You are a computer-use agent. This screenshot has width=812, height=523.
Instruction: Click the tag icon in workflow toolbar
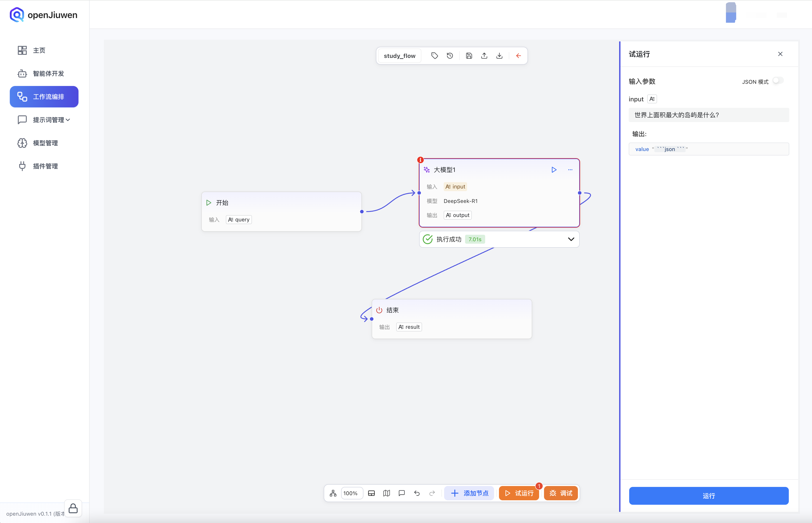[x=434, y=56]
